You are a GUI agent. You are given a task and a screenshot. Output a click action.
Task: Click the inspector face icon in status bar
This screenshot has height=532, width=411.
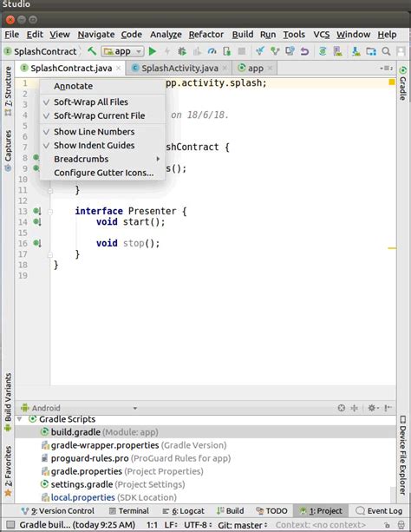401,525
